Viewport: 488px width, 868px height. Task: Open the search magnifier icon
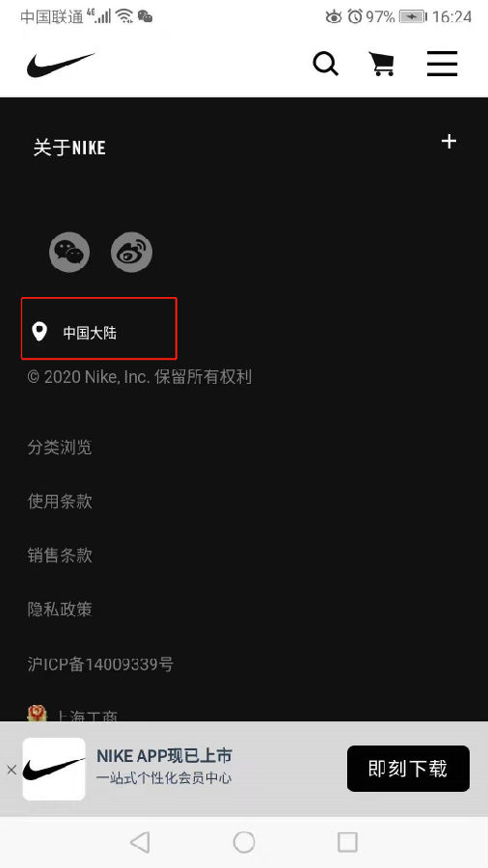click(325, 64)
